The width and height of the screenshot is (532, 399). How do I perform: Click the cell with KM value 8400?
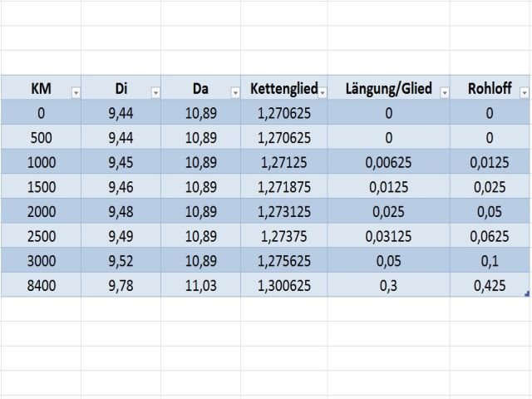(x=41, y=285)
